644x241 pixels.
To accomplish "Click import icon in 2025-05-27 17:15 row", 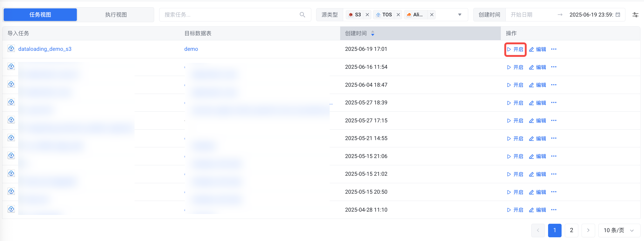I will point(11,120).
